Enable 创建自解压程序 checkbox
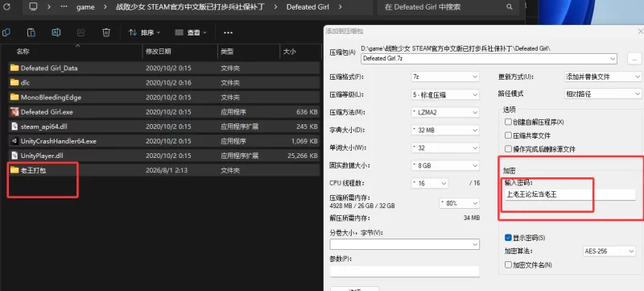This screenshot has width=644, height=291. tap(508, 122)
